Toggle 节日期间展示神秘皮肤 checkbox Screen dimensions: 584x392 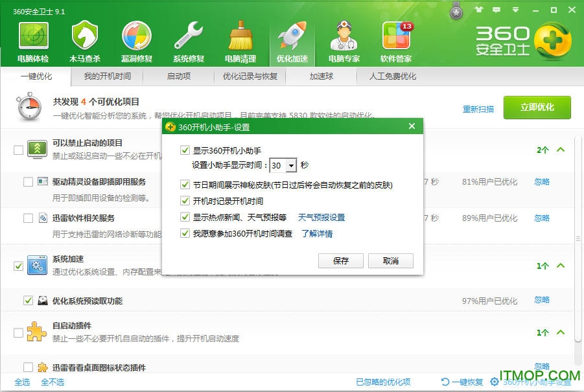pos(185,184)
